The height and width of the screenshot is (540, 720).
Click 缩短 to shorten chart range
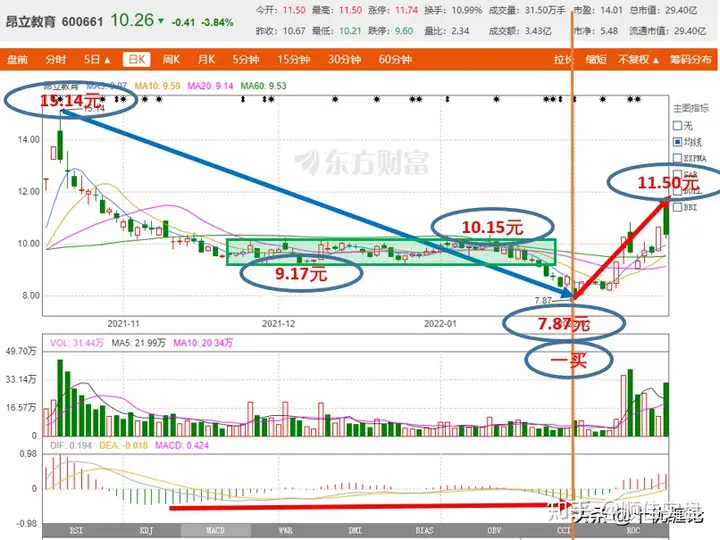(596, 60)
